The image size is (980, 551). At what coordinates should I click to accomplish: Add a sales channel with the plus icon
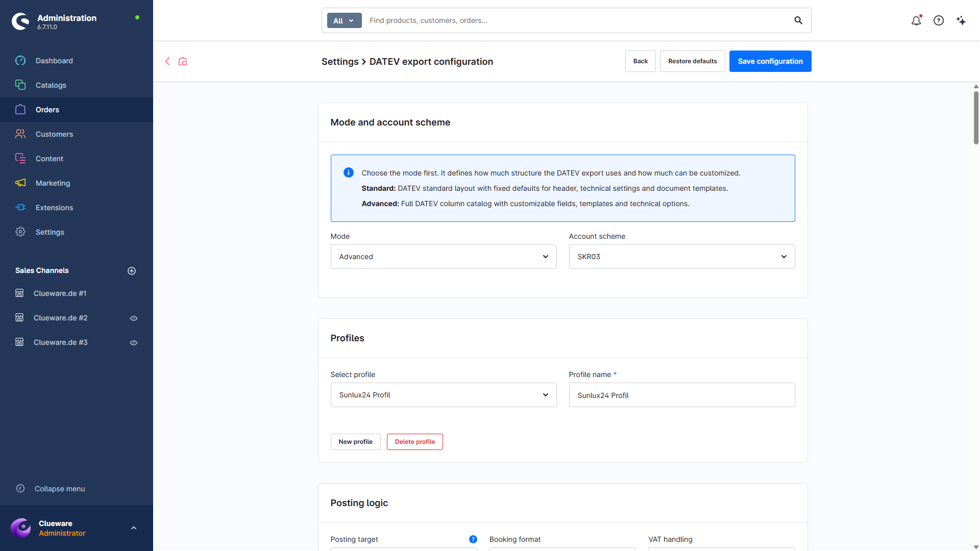pyautogui.click(x=132, y=271)
